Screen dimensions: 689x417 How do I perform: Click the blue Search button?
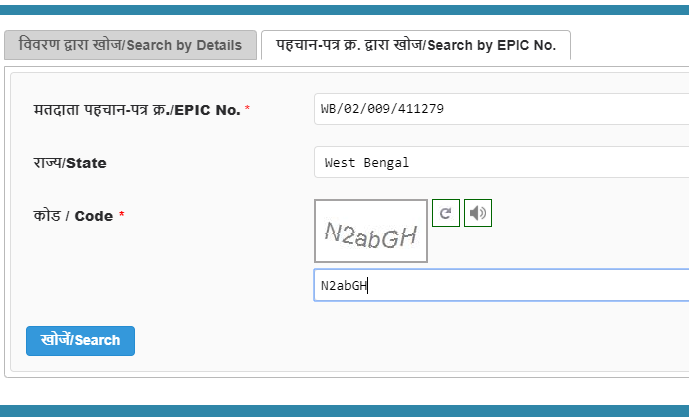80,341
